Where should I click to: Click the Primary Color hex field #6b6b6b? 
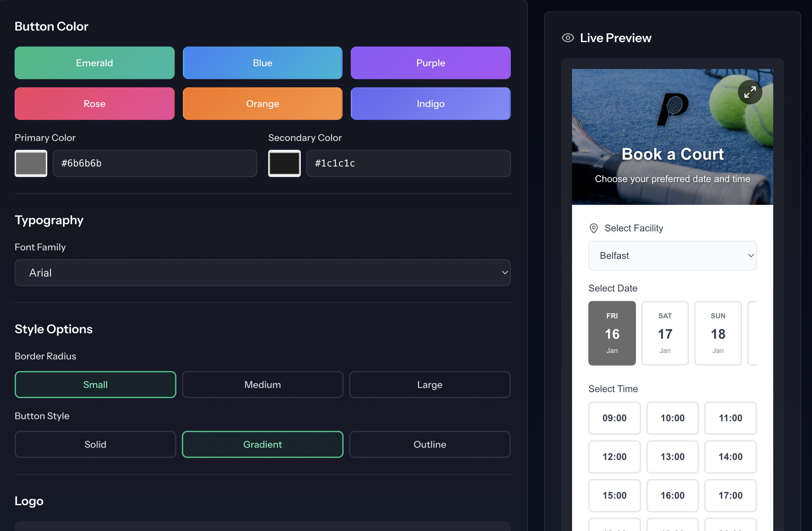pyautogui.click(x=155, y=163)
